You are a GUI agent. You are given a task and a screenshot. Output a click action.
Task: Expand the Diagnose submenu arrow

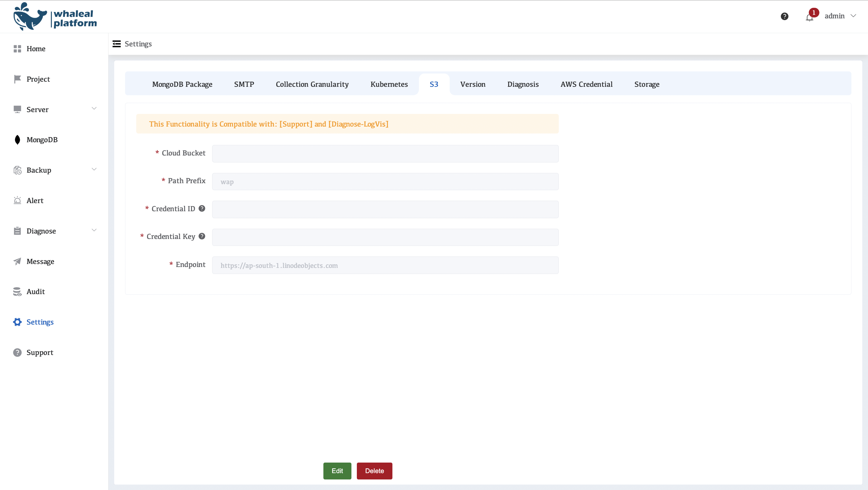pos(94,231)
